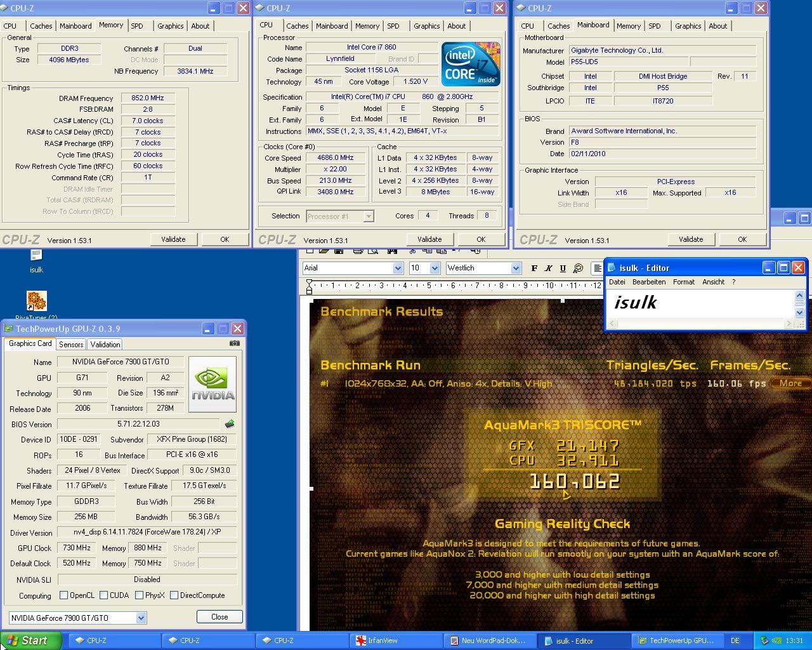Open About tab in Memory CPU-Z window

click(200, 26)
